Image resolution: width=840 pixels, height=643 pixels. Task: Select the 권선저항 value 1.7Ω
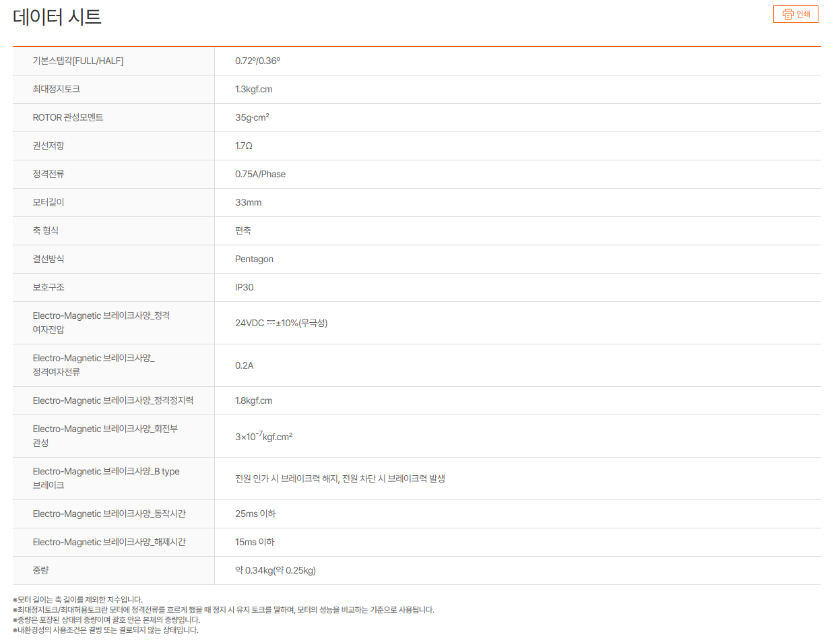pos(244,146)
